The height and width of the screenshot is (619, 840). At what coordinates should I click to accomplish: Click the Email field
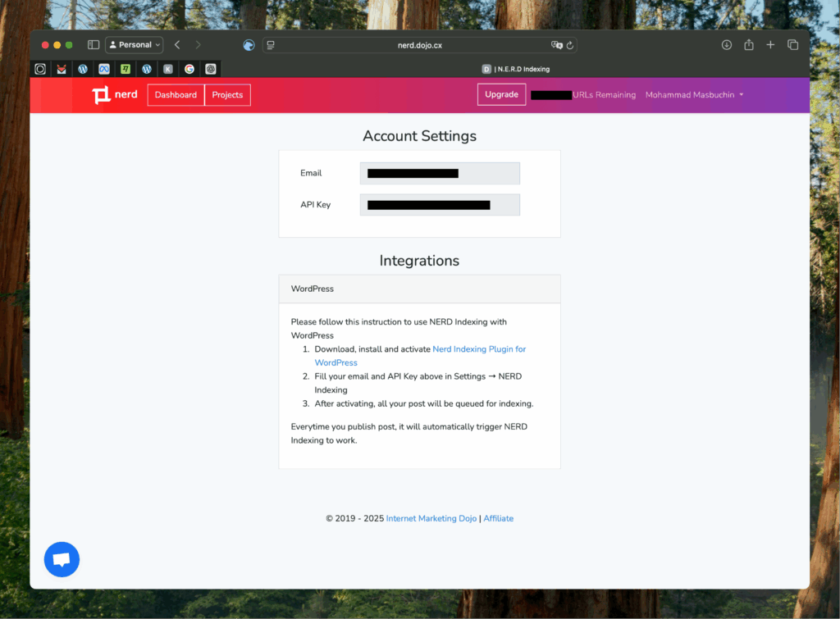pyautogui.click(x=440, y=174)
